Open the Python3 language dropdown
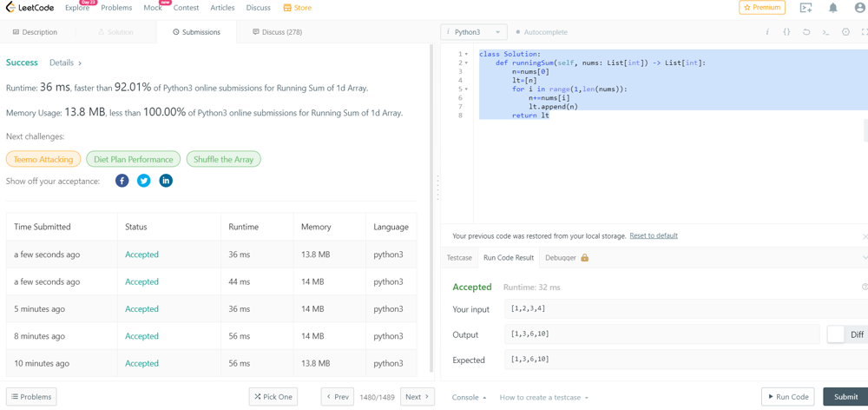Image resolution: width=868 pixels, height=410 pixels. pos(473,32)
